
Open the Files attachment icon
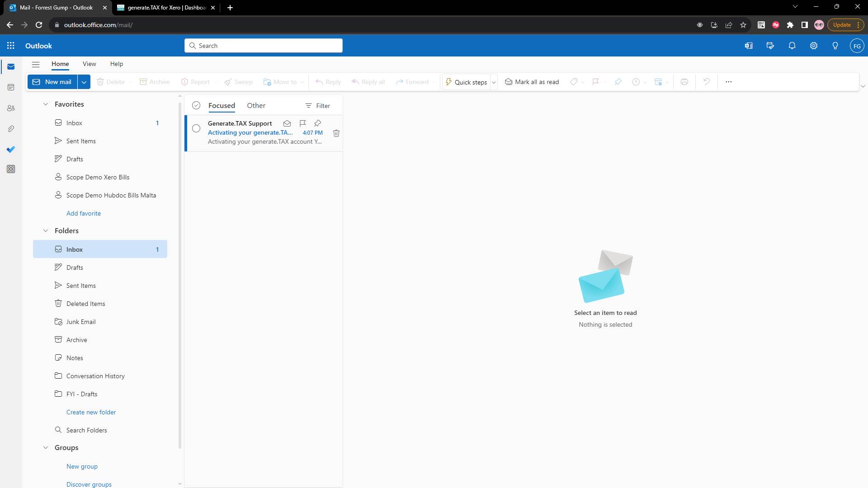tap(11, 129)
